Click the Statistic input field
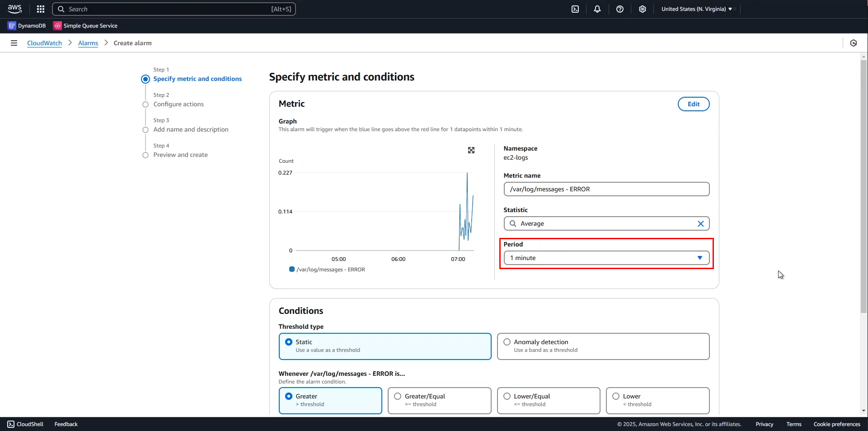The image size is (868, 431). point(606,223)
